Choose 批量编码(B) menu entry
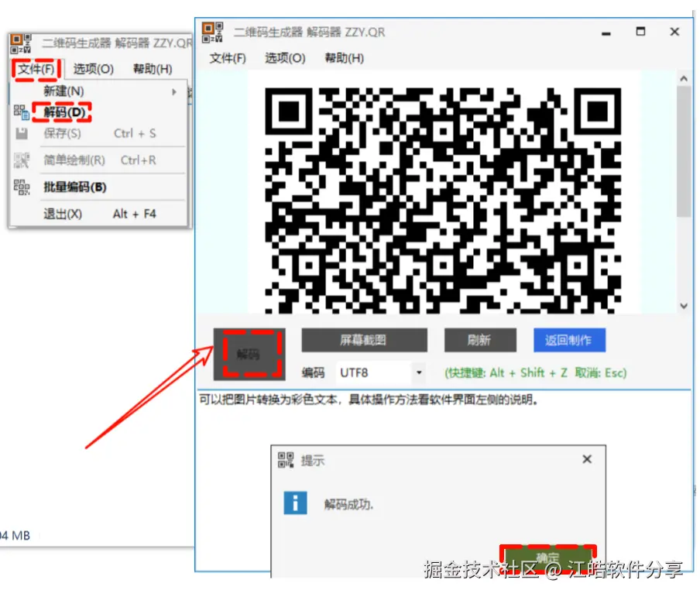700x597 pixels. click(x=75, y=187)
